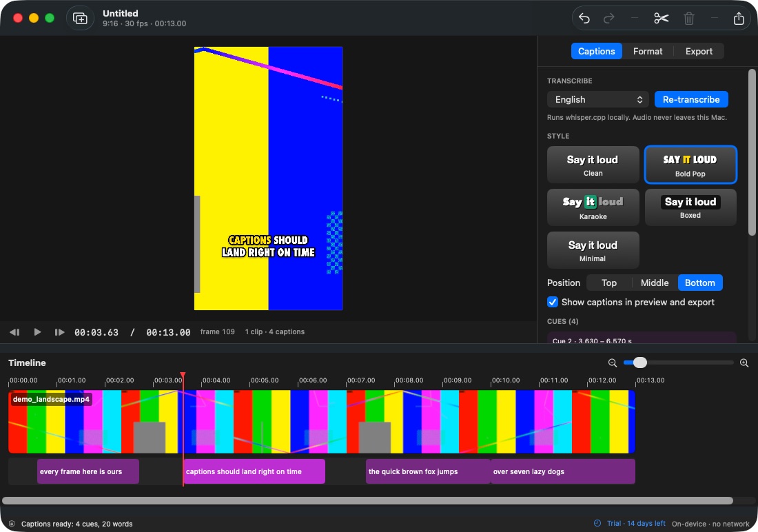Set caption position to Top
The image size is (758, 532).
click(x=608, y=283)
